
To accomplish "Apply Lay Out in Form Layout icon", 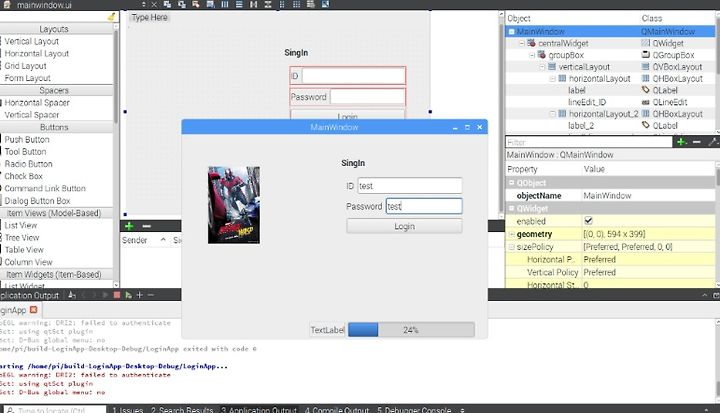I will point(282,4).
